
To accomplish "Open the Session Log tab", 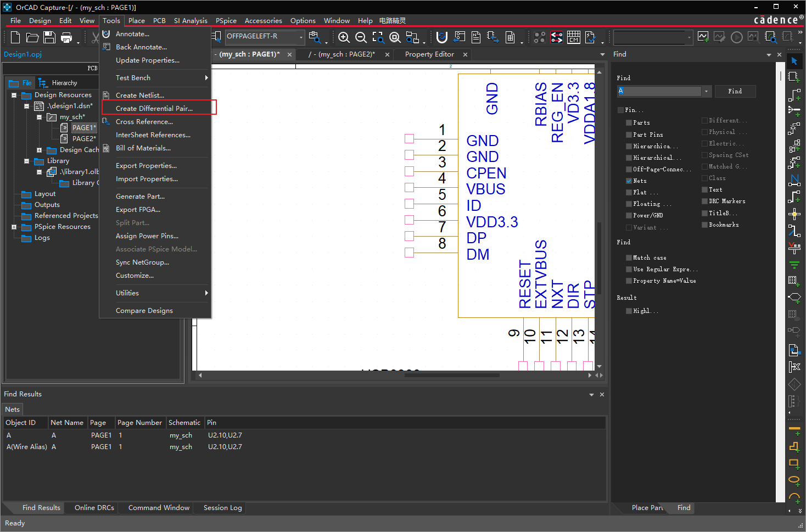I will pyautogui.click(x=222, y=508).
